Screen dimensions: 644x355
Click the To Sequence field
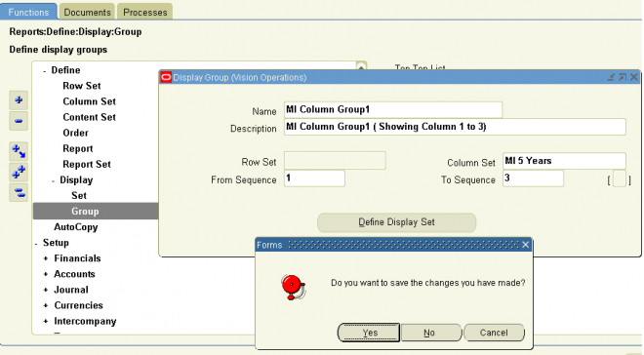coord(533,178)
